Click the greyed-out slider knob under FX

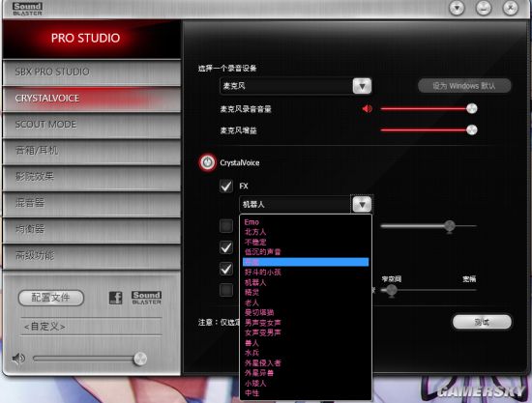point(450,226)
